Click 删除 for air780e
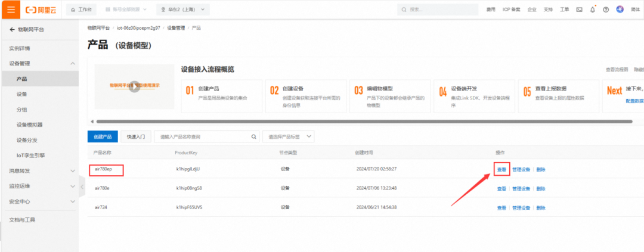This screenshot has height=252, width=644. 541,189
